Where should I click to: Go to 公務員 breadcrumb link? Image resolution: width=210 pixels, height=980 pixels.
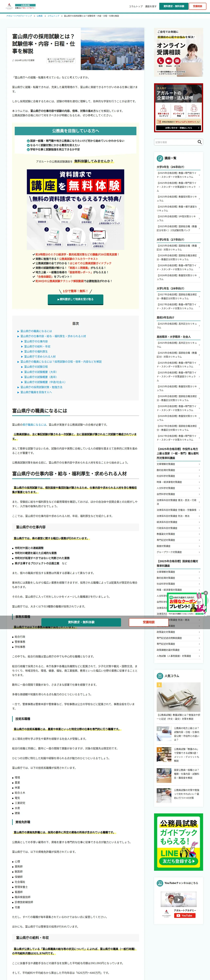[x=40, y=16]
